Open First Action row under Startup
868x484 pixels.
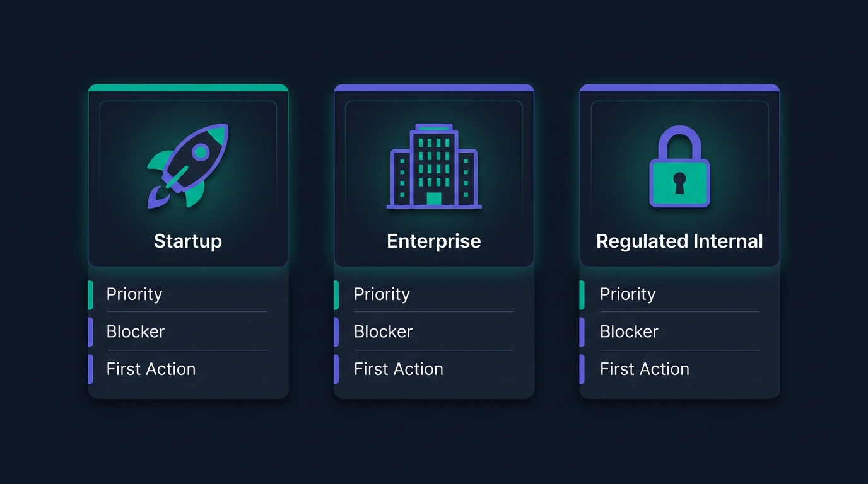point(188,369)
